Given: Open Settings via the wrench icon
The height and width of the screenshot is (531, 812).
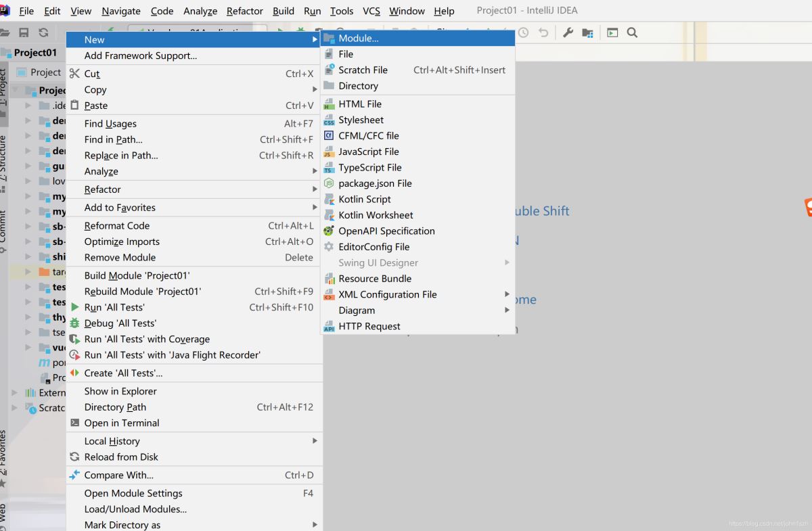Looking at the screenshot, I should pyautogui.click(x=568, y=32).
